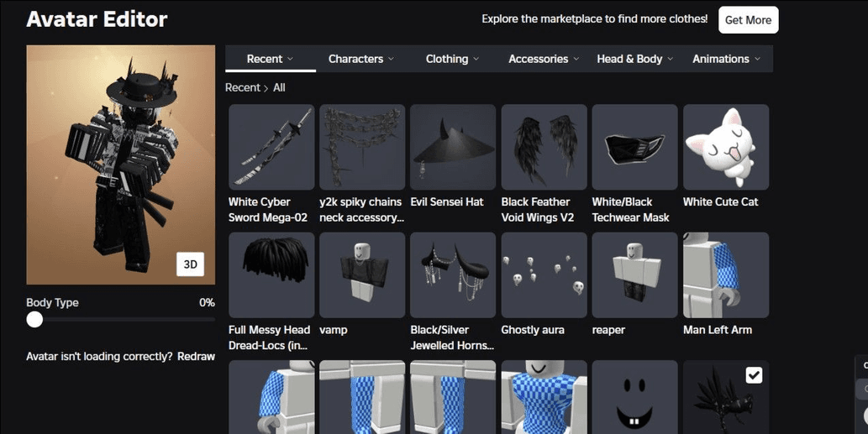Equip the Evil Sensei Hat thumbnail
The image size is (868, 434).
point(453,147)
